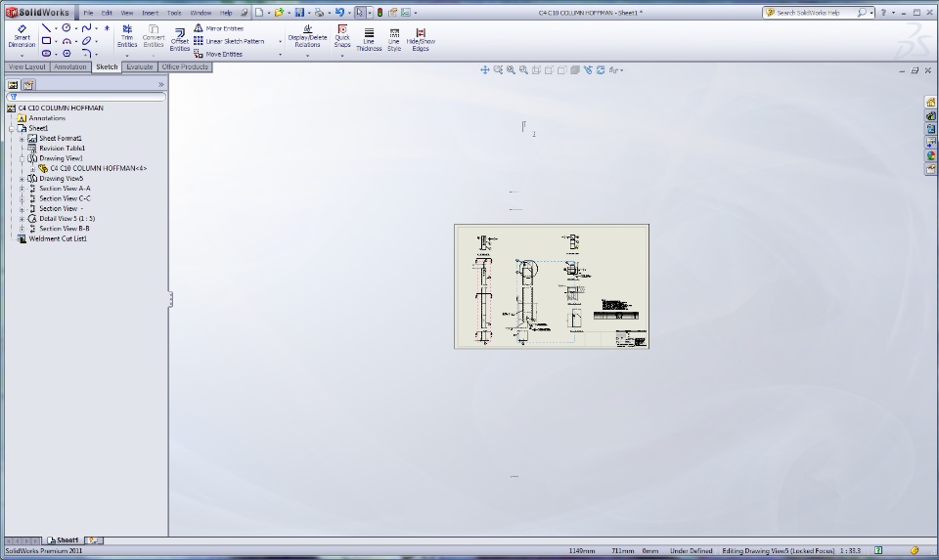The image size is (939, 560).
Task: Click the Under Defined status text
Action: pyautogui.click(x=692, y=551)
